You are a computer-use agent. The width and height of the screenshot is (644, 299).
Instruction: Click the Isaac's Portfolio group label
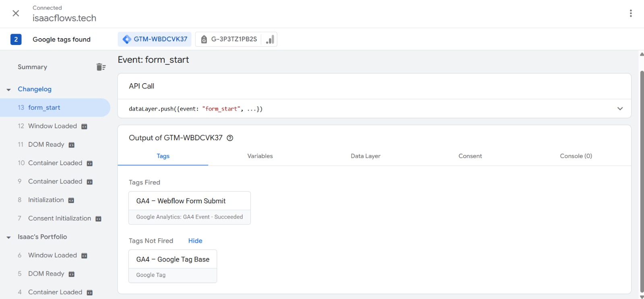pos(42,237)
